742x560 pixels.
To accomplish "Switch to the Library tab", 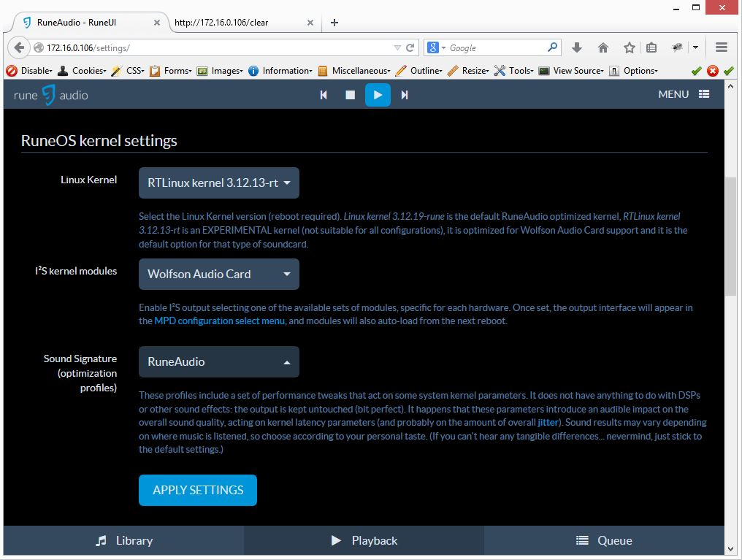I will coord(124,540).
